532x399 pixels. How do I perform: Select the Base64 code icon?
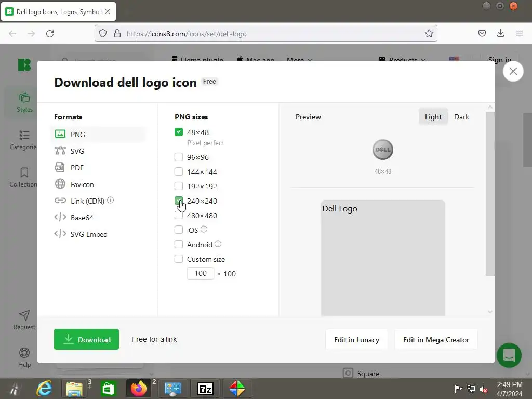[x=60, y=217]
